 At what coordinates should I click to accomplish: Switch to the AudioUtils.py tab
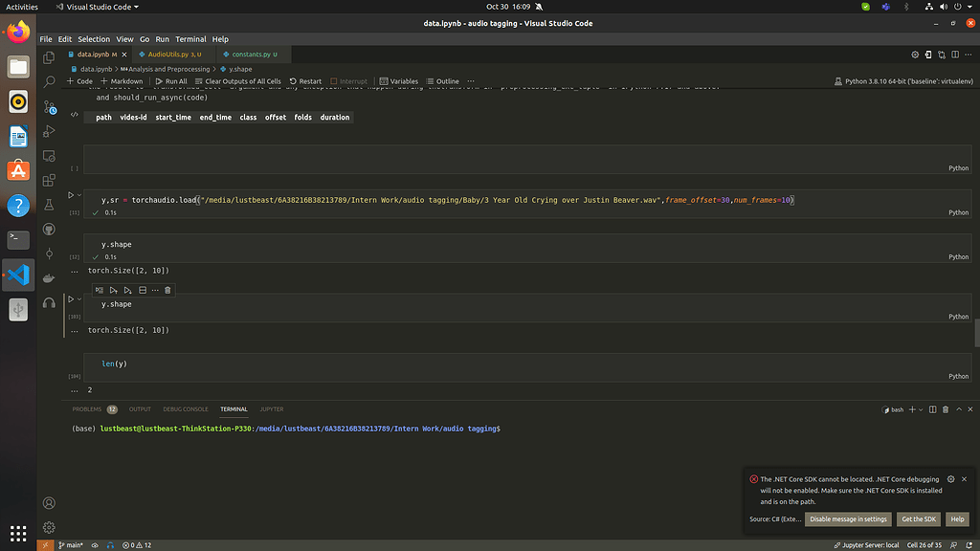point(167,55)
